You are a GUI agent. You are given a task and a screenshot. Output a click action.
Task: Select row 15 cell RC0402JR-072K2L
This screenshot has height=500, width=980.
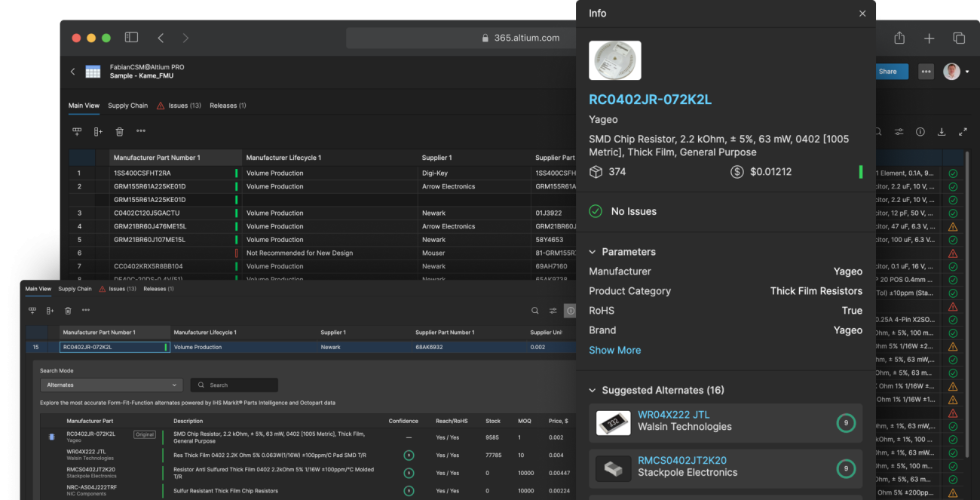(x=115, y=348)
